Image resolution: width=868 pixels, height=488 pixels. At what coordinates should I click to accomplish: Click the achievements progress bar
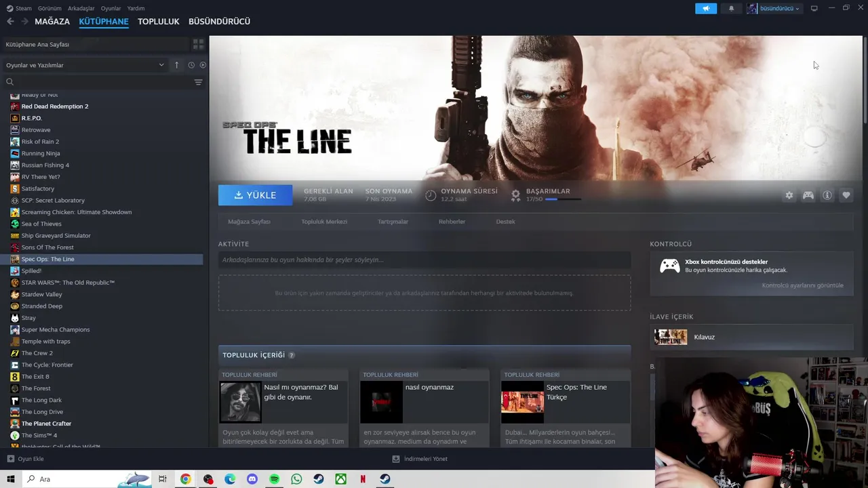click(563, 199)
